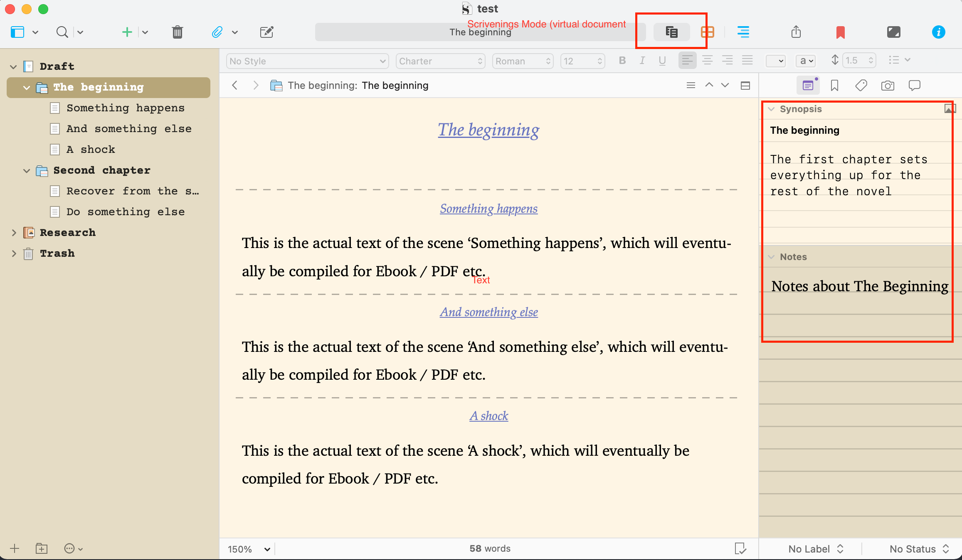Click the share/compile export icon
962x560 pixels.
point(796,32)
